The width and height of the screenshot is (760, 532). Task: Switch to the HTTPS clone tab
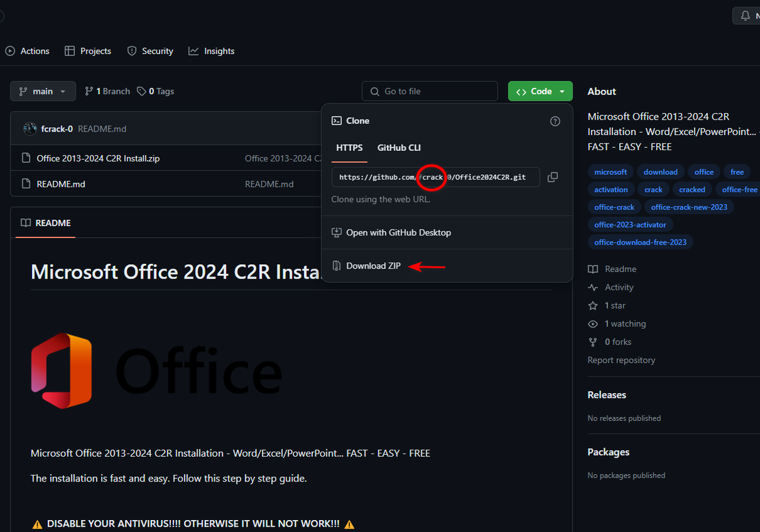tap(350, 148)
